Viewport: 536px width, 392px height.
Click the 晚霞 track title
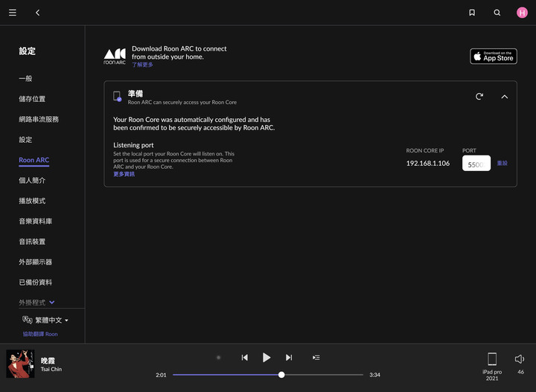pos(48,361)
